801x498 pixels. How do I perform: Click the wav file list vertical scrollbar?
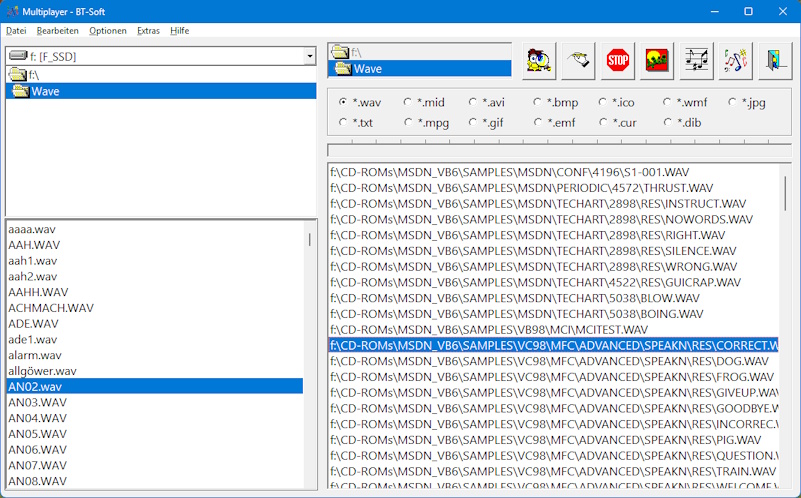(x=310, y=354)
